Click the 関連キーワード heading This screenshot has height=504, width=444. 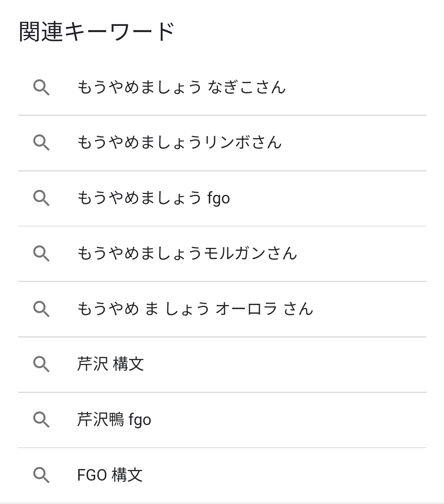[97, 32]
